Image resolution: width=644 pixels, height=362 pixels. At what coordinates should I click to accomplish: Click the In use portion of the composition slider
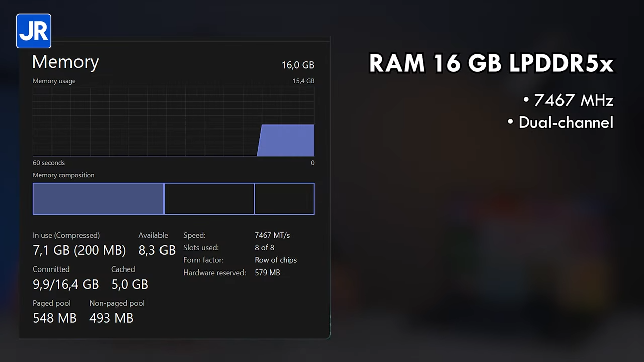(98, 199)
